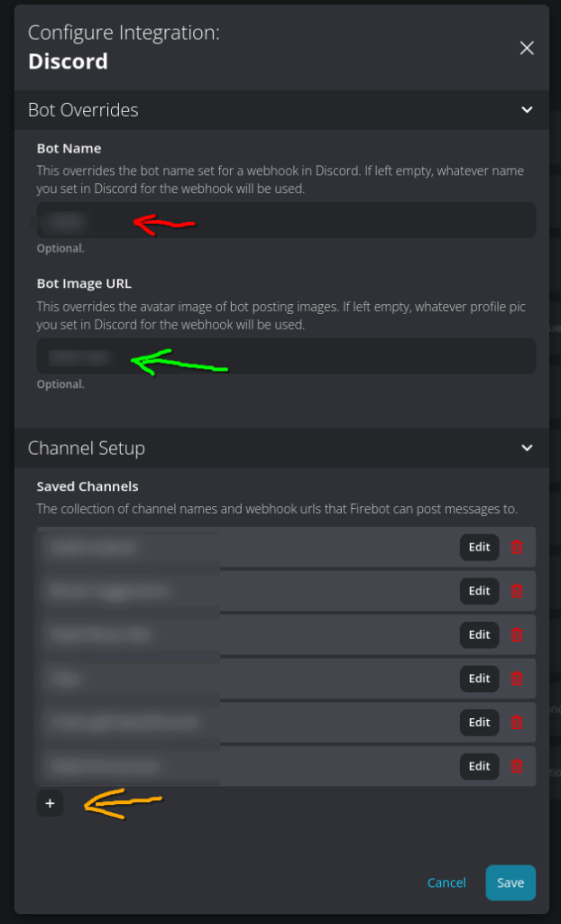Viewport: 561px width, 924px height.
Task: Remove the last saved channel with trash icon
Action: pyautogui.click(x=517, y=766)
